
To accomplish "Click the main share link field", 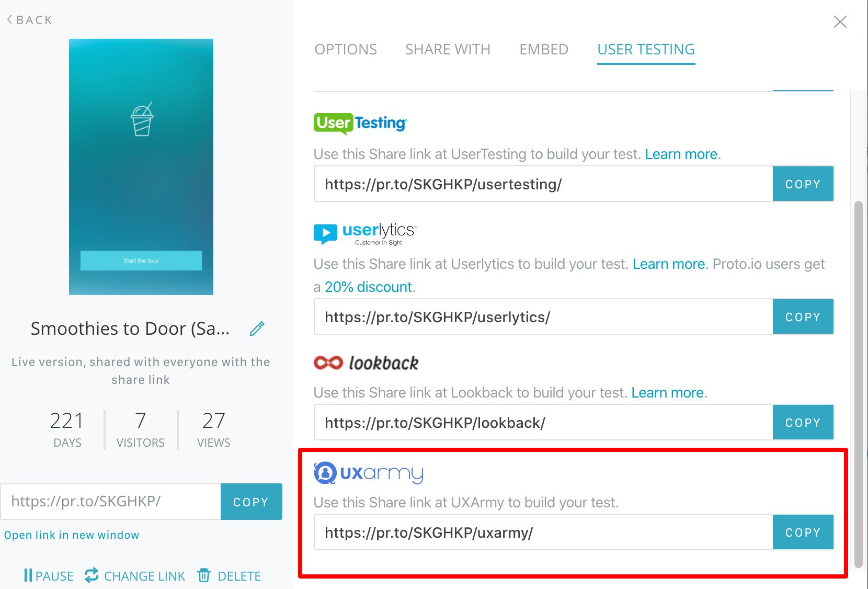I will (111, 502).
